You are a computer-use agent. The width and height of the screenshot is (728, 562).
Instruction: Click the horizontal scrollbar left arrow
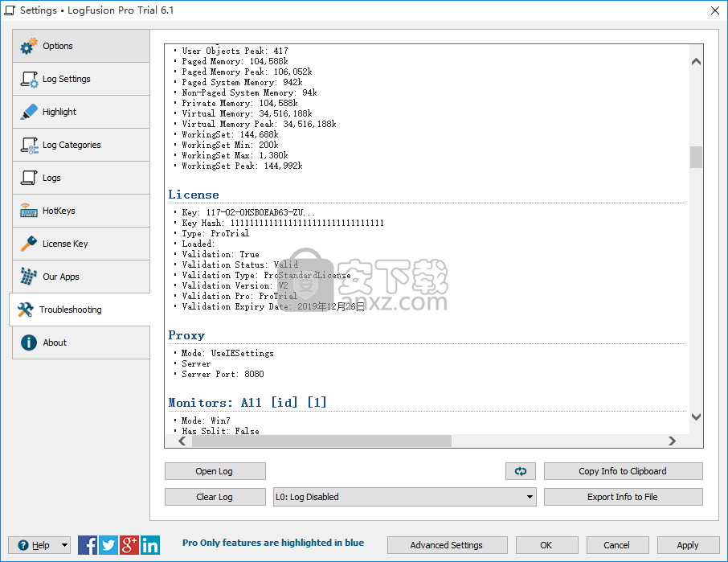[x=182, y=441]
